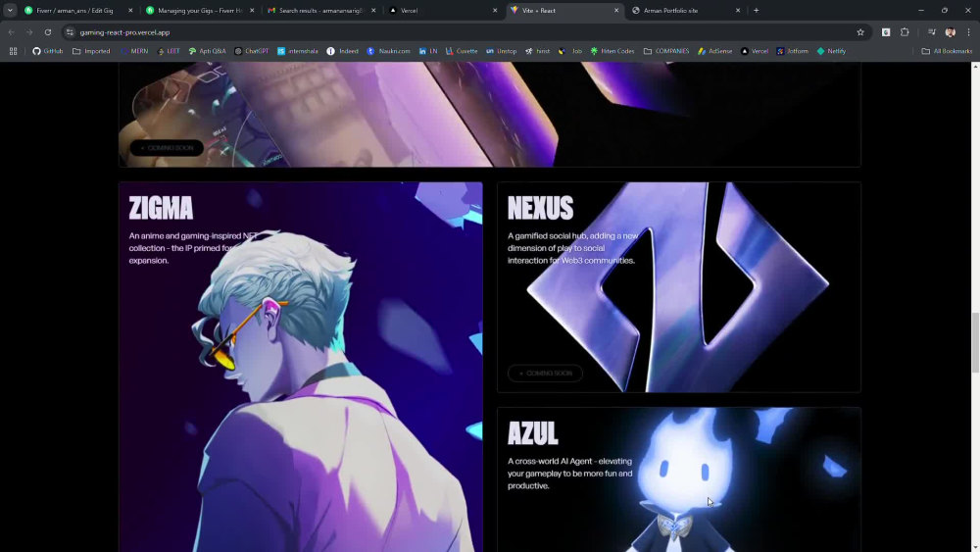
Task: Open the Cuvette bookmark
Action: tap(462, 51)
